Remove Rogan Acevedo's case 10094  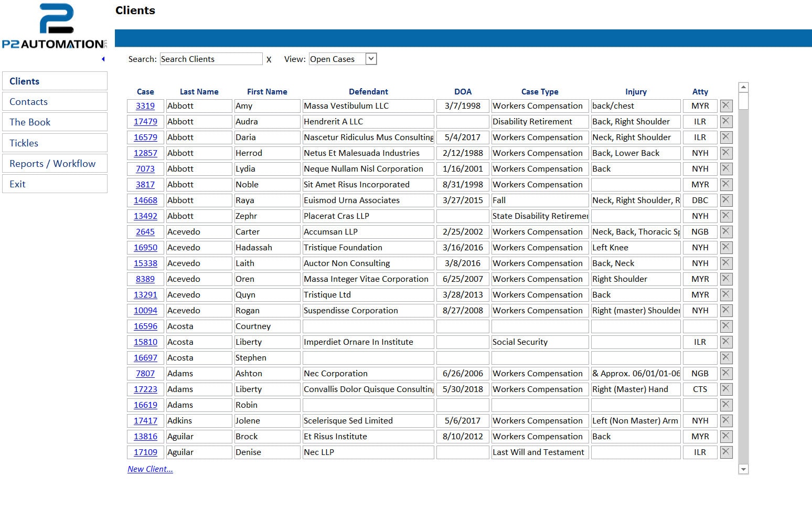click(726, 310)
